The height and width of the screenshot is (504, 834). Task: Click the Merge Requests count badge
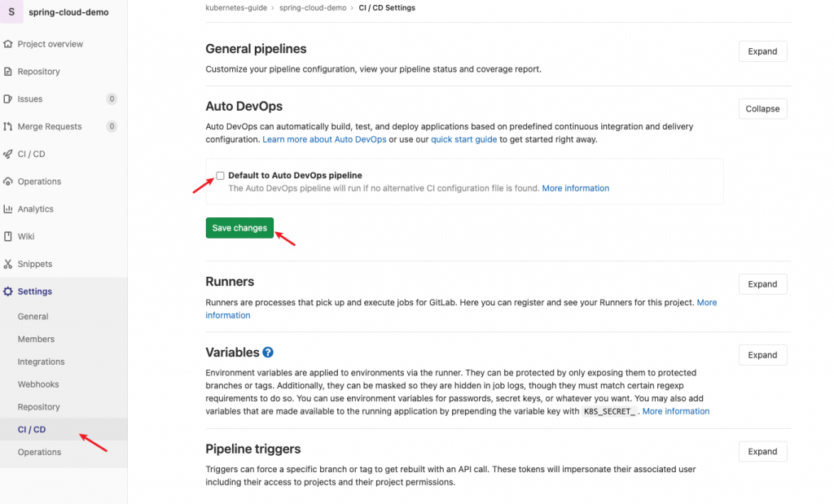[x=112, y=126]
